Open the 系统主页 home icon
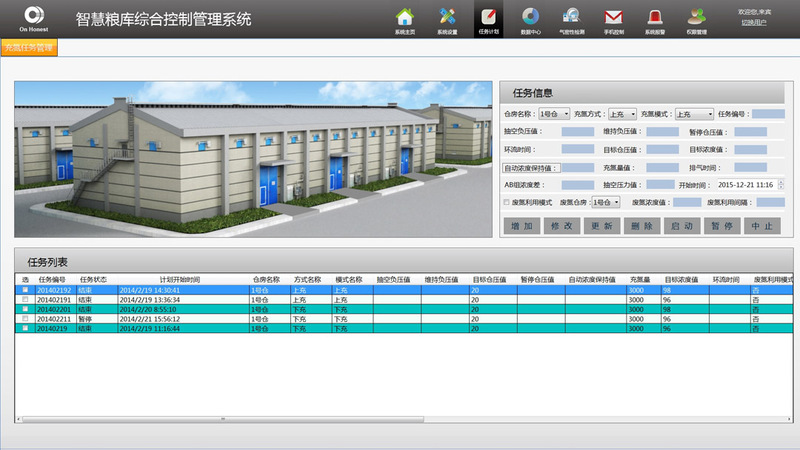This screenshot has width=800, height=450. [404, 17]
